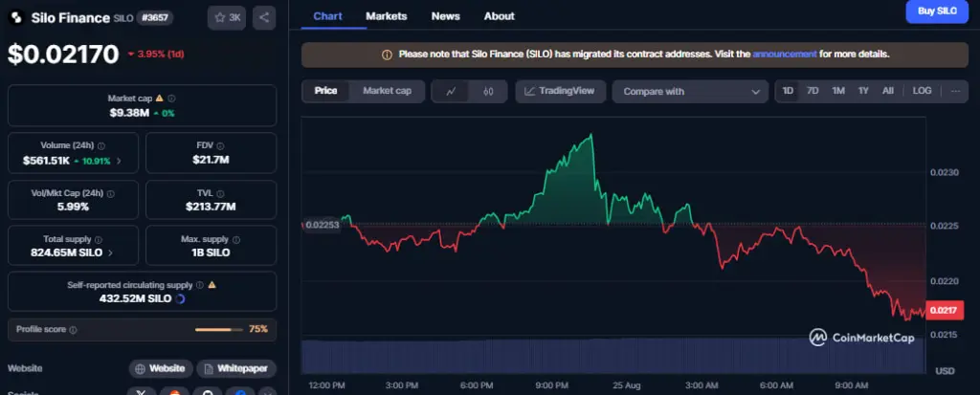The width and height of the screenshot is (980, 395).
Task: Show Vol/Mkt Cap (24h) info icon
Action: 113,194
